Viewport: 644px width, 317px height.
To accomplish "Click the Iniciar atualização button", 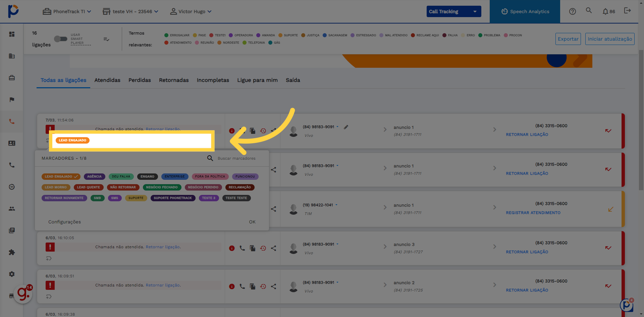I will tap(610, 39).
